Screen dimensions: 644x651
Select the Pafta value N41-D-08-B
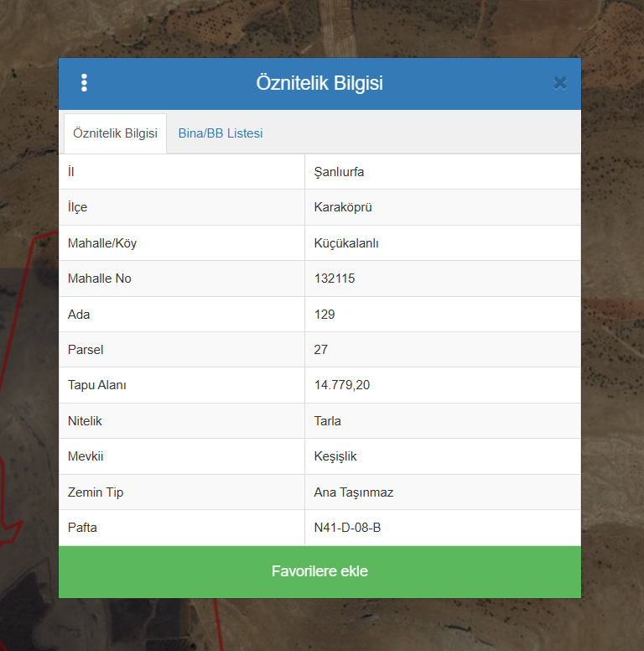click(x=348, y=528)
